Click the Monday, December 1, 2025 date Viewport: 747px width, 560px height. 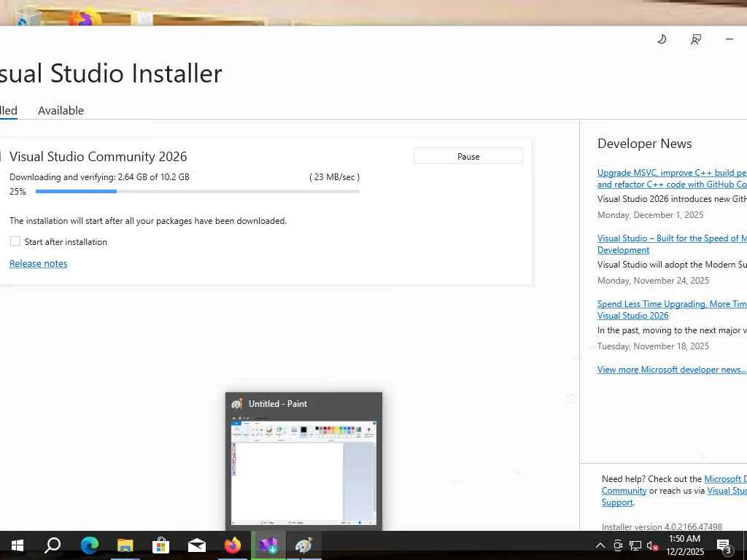coord(650,215)
